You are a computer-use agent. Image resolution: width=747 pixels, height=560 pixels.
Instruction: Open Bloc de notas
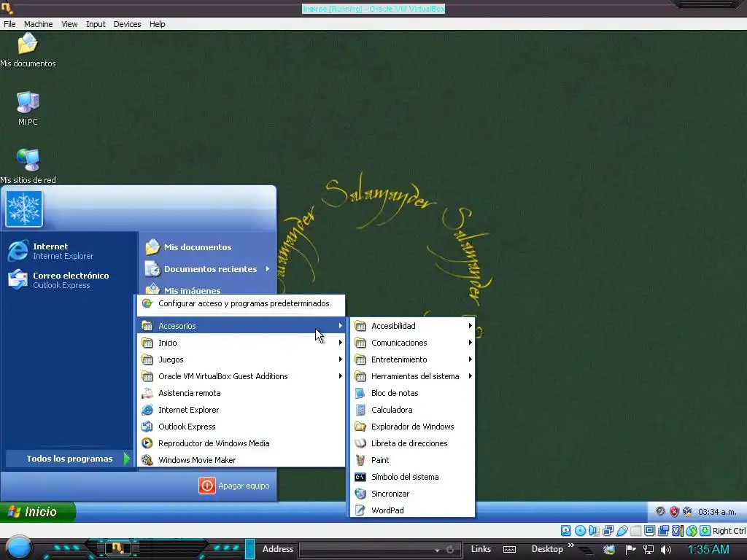coord(413,393)
